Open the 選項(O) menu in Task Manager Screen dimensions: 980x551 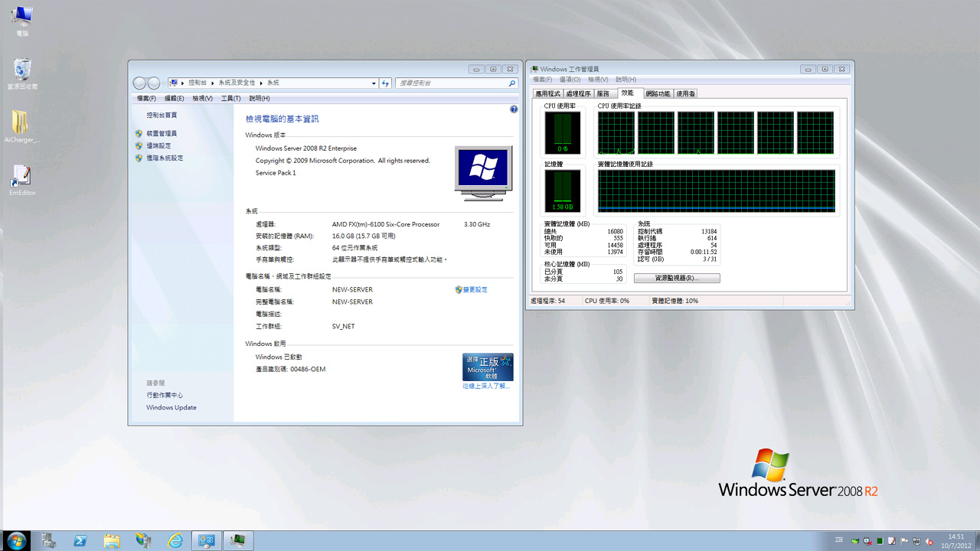570,80
